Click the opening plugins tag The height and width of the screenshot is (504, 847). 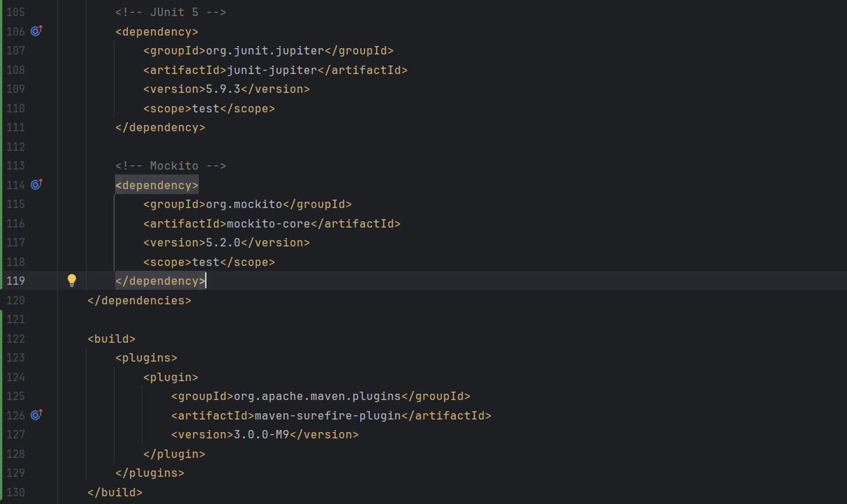pyautogui.click(x=146, y=358)
